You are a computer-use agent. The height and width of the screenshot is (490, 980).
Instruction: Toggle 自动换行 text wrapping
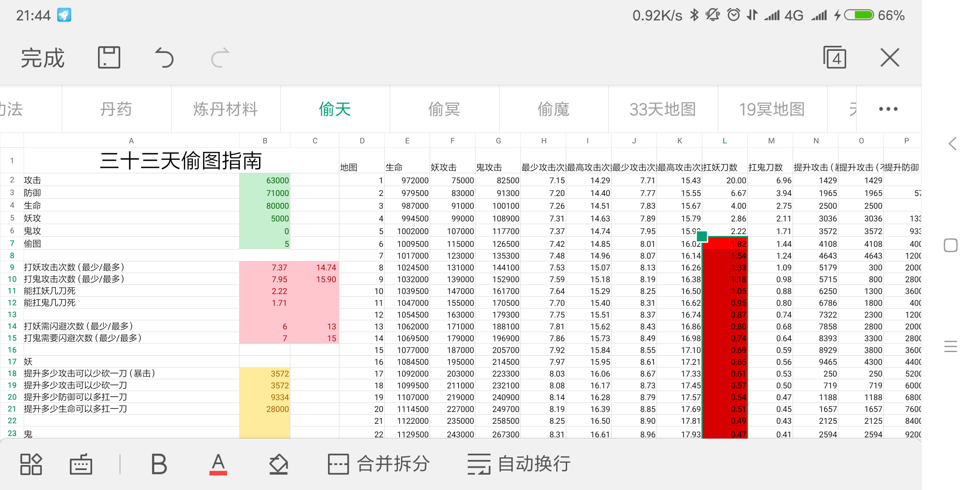519,464
